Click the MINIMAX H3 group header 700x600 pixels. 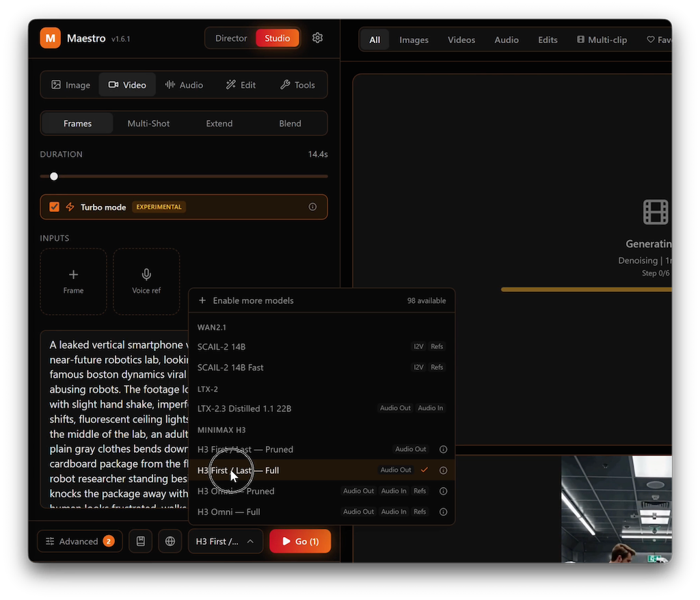[x=221, y=430]
